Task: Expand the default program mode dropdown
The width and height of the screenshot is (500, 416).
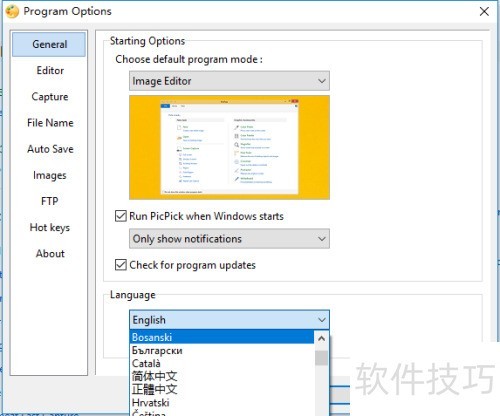Action: (229, 81)
